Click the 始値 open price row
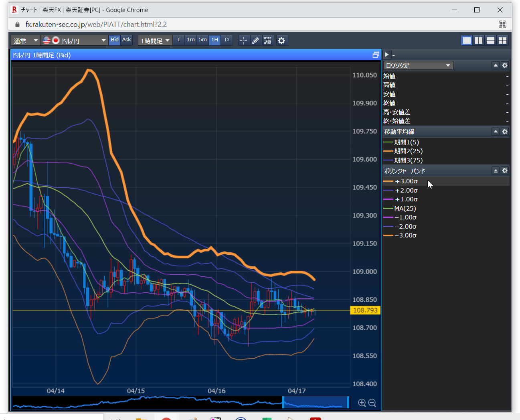520x420 pixels. click(446, 76)
